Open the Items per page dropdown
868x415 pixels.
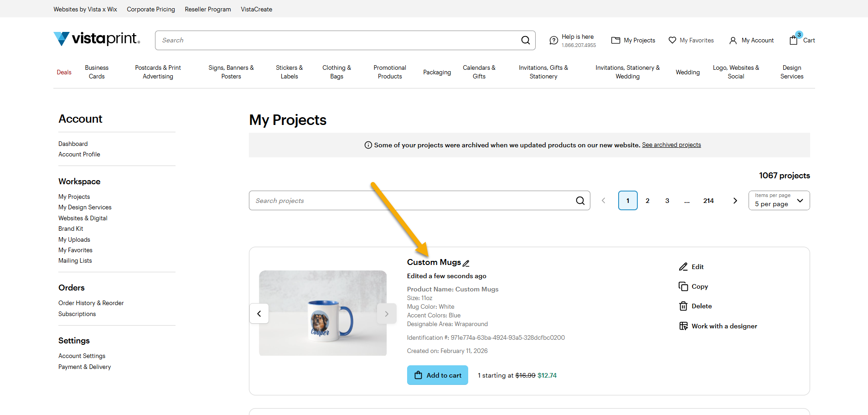[779, 201]
